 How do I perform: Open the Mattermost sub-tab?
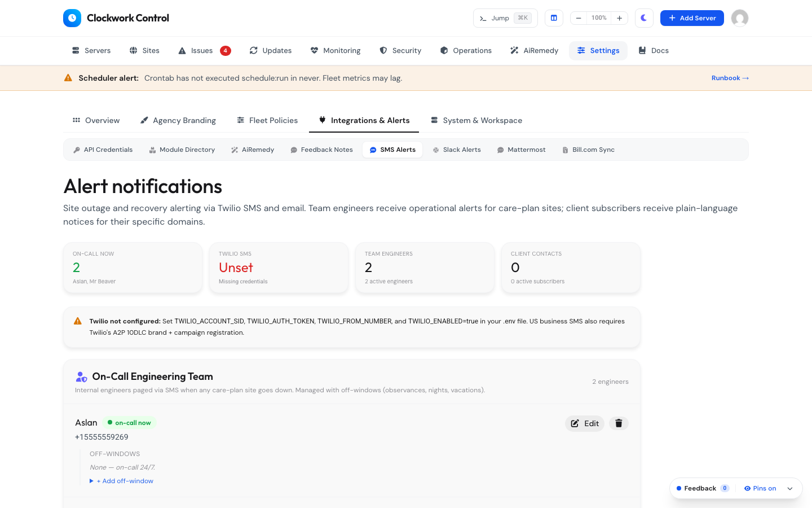tap(522, 150)
